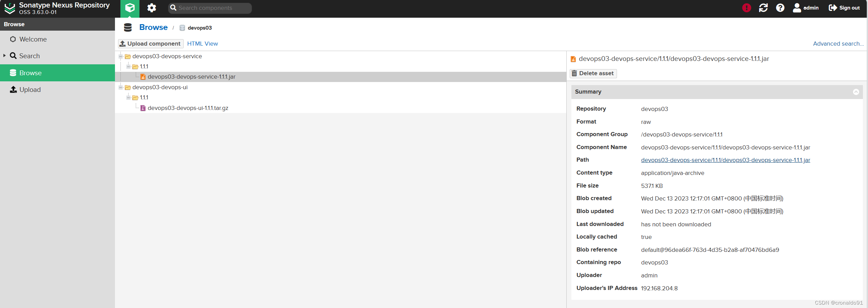This screenshot has height=308, width=868.
Task: Open the Browse cube icon in header
Action: point(130,8)
